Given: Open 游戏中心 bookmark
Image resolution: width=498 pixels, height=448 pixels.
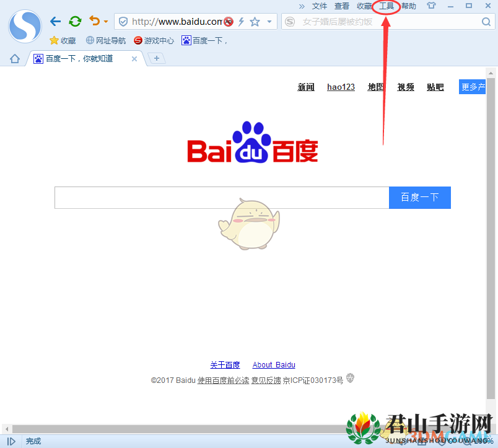Looking at the screenshot, I should click(x=154, y=41).
